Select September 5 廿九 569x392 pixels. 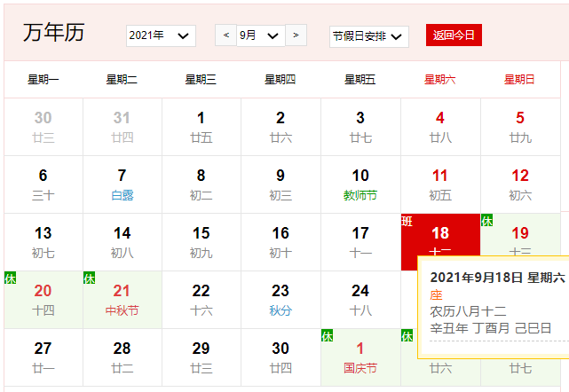pos(520,127)
